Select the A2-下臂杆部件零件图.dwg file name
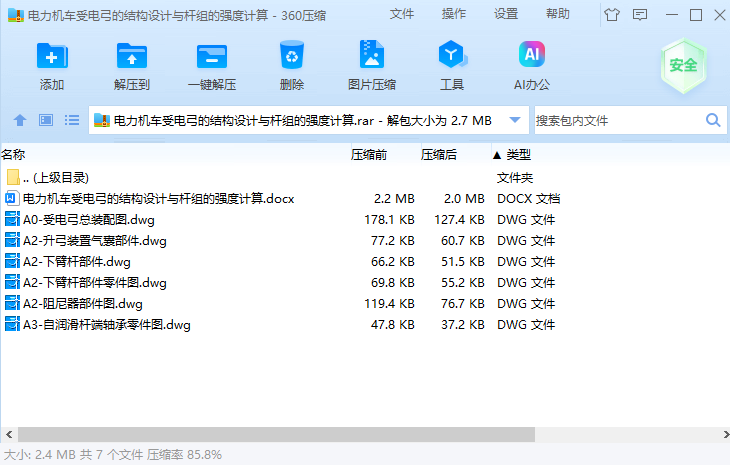 coord(95,283)
